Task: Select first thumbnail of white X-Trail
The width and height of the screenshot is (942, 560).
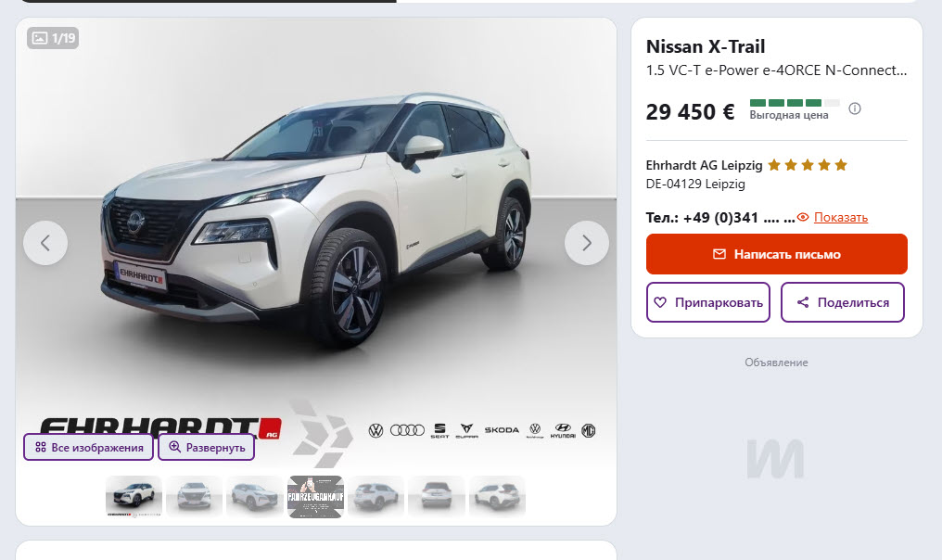Action: 134,496
